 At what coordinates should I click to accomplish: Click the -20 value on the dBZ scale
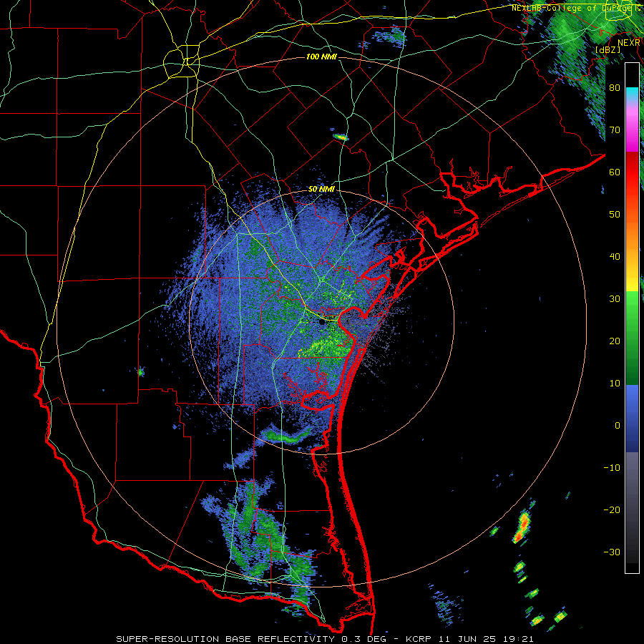[x=612, y=511]
